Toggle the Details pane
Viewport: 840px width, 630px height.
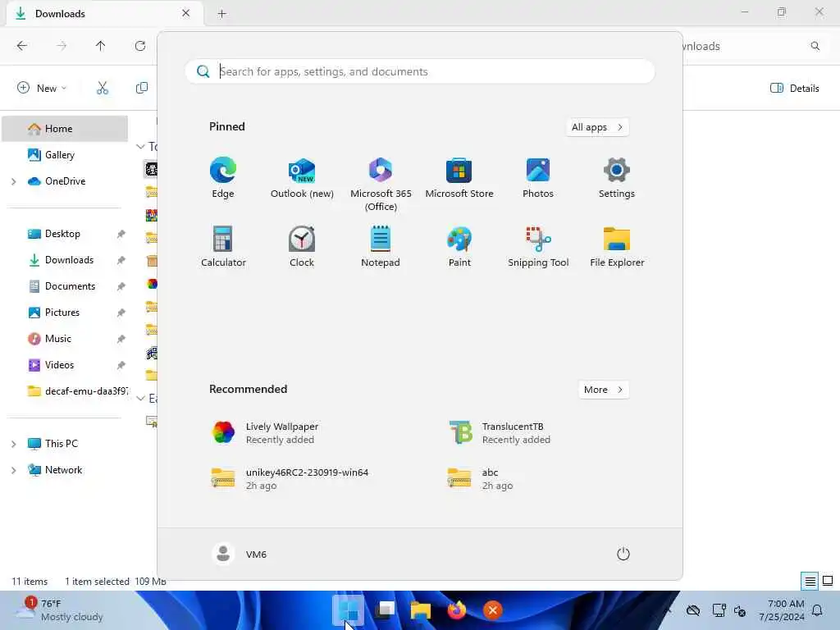(794, 89)
